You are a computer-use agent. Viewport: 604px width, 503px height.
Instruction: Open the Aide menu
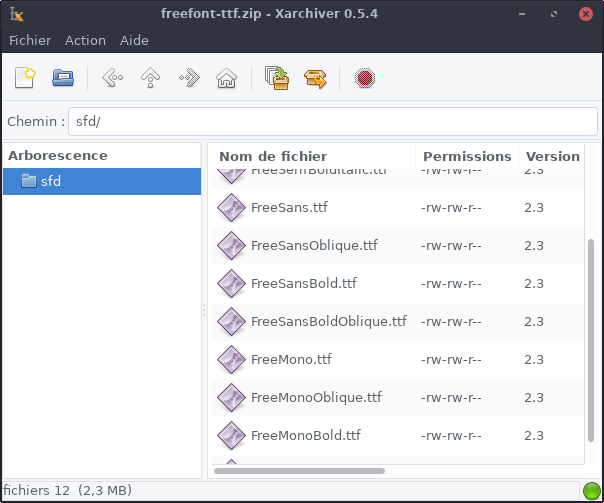134,40
